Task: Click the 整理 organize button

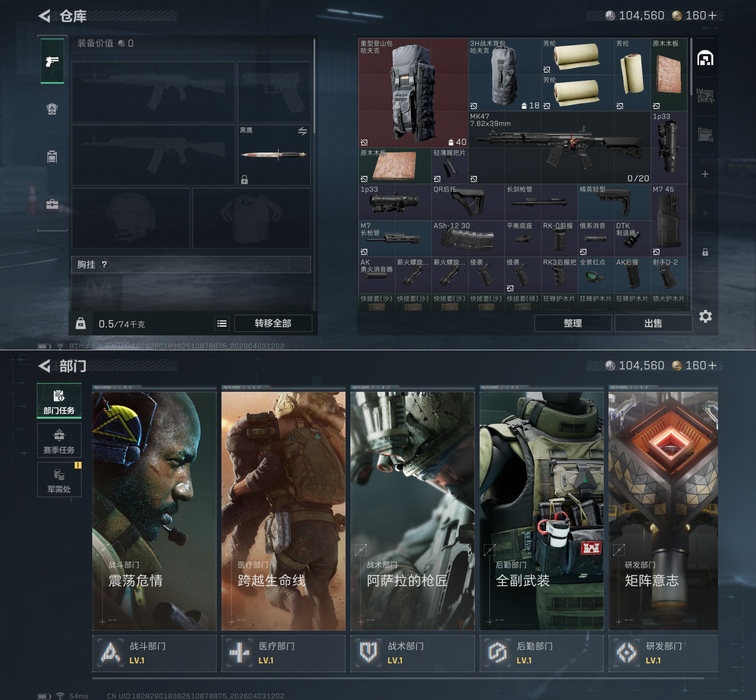Action: tap(573, 324)
